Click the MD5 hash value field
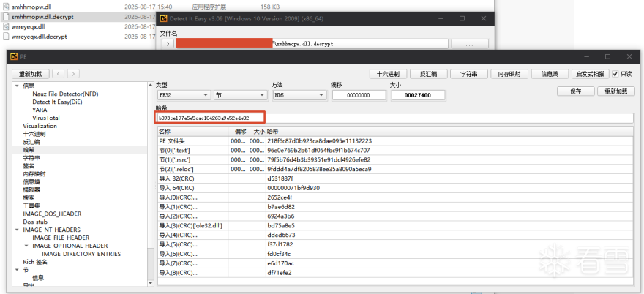Image resolution: width=644 pixels, height=294 pixels. coord(397,118)
